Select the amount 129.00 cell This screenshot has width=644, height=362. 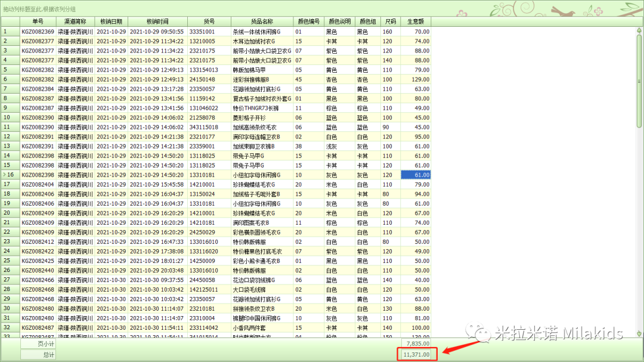(416, 79)
